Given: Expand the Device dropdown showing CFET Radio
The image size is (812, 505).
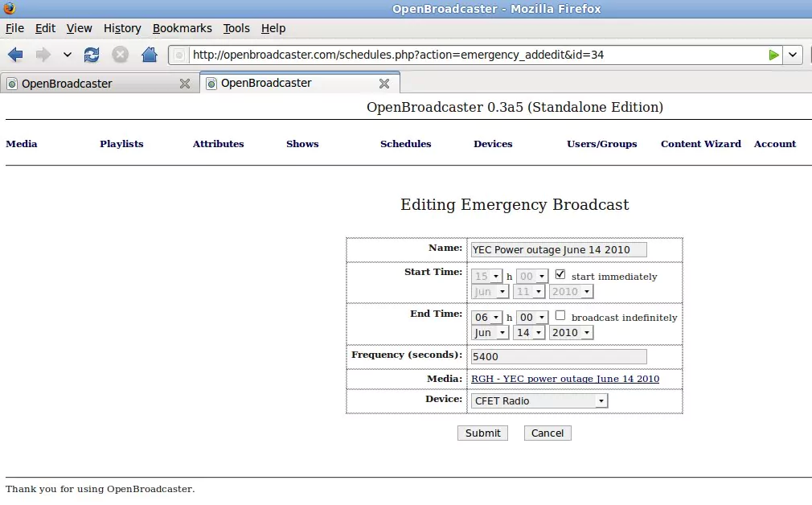Looking at the screenshot, I should click(x=539, y=401).
